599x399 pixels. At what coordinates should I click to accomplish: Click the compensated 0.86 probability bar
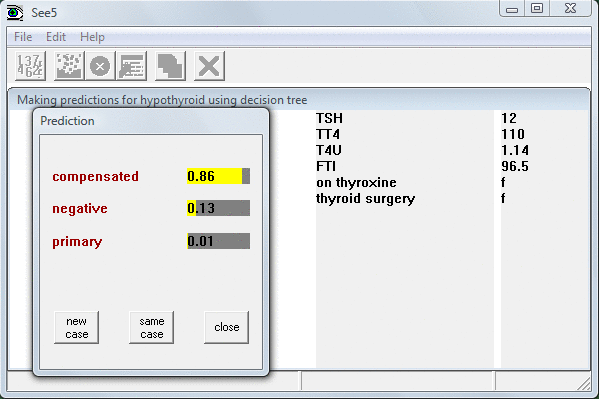coord(219,176)
